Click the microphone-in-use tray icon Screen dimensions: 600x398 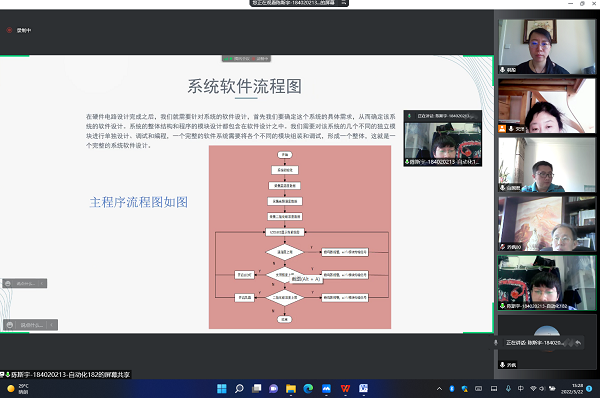pos(508,389)
